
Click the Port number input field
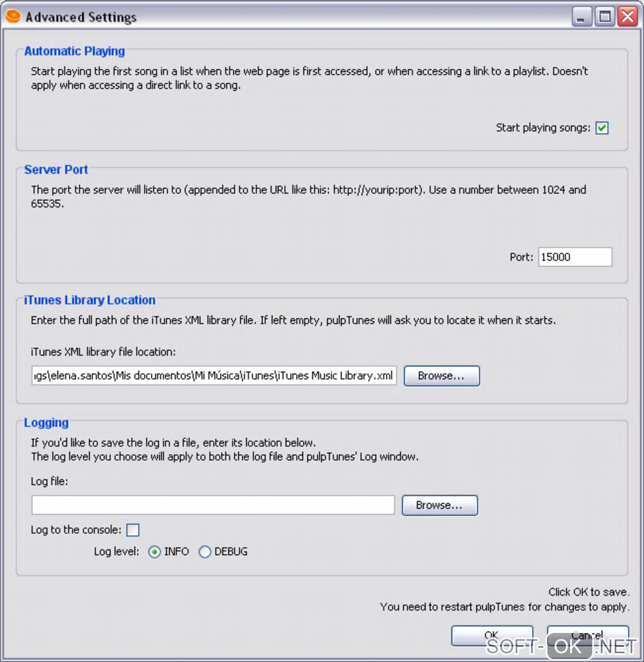point(575,256)
